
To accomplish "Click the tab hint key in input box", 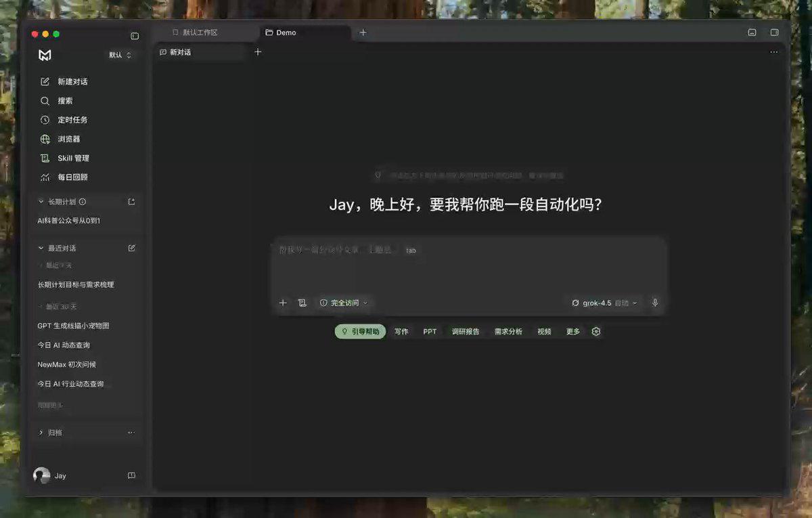I will coord(411,251).
